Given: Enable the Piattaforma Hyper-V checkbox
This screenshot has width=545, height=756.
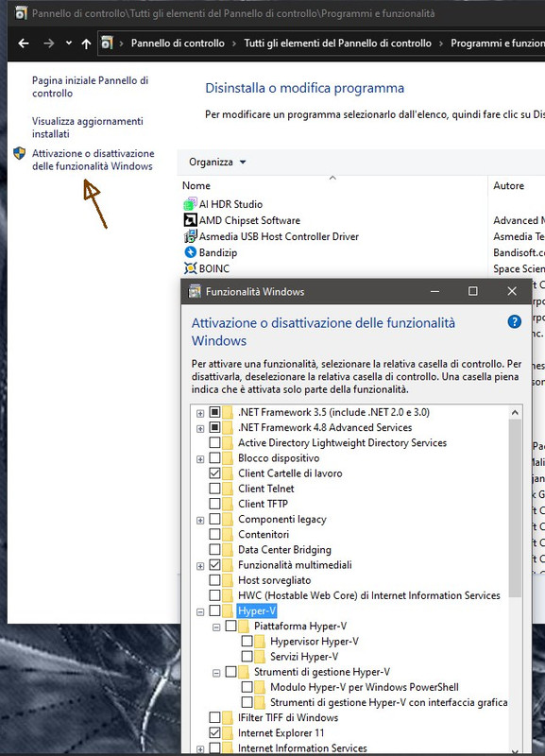Looking at the screenshot, I should 230,627.
